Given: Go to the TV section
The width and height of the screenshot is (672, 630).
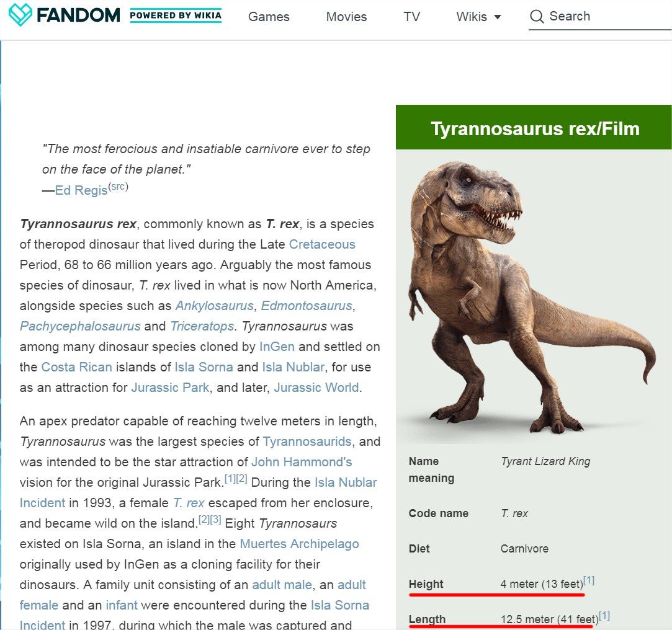Looking at the screenshot, I should point(411,17).
